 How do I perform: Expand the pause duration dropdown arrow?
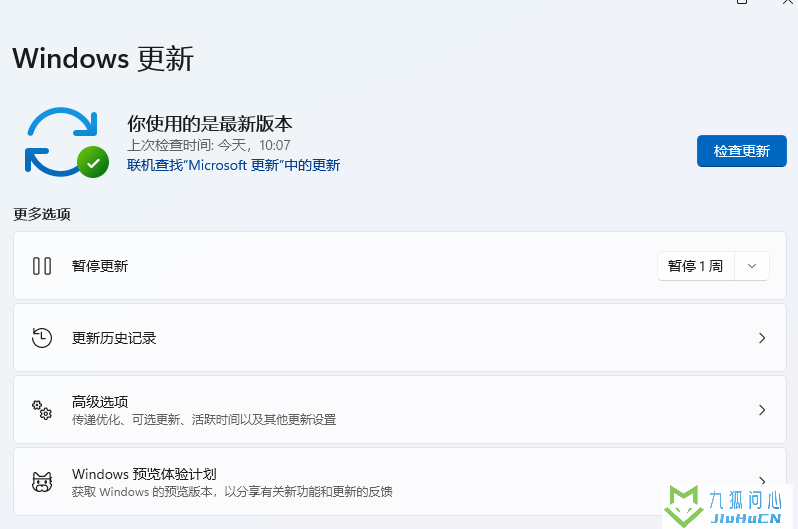[x=752, y=266]
